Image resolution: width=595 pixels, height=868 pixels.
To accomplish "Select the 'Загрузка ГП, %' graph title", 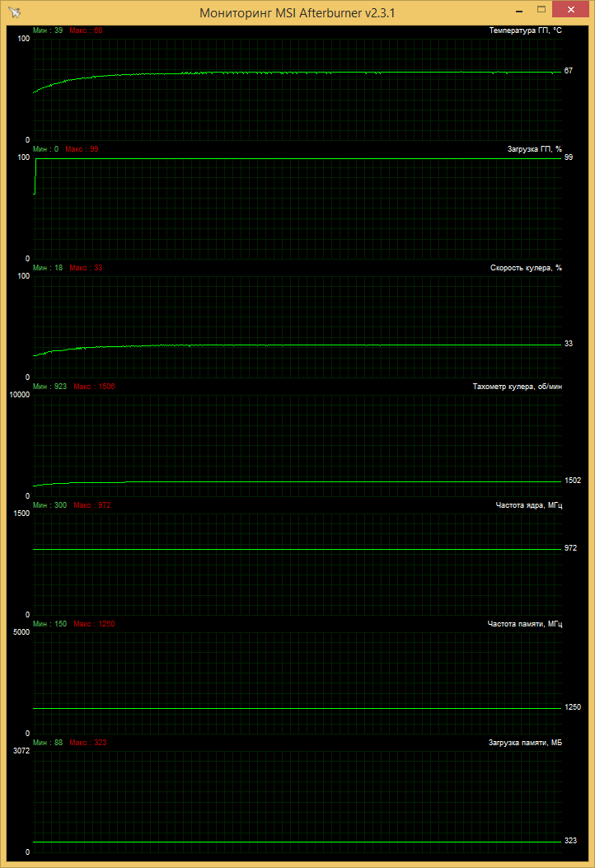I will (535, 149).
